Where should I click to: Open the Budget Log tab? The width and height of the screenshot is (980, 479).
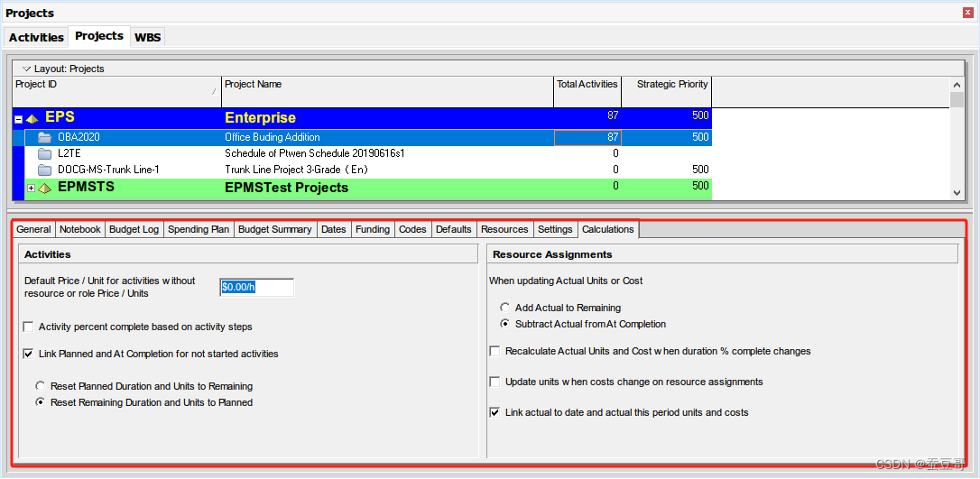(134, 229)
